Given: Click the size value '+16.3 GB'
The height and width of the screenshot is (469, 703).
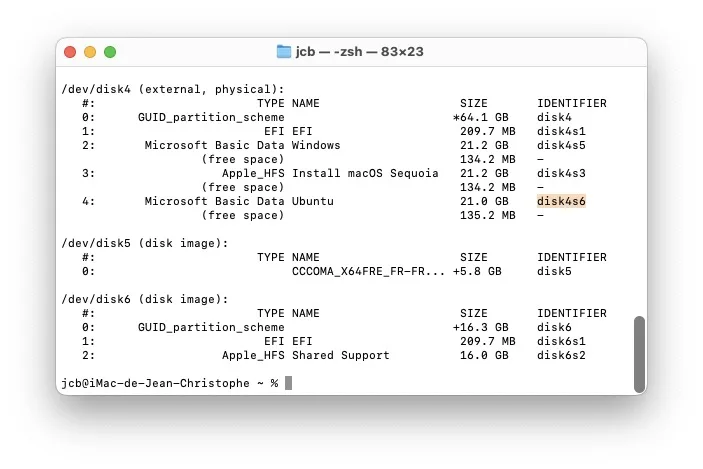Looking at the screenshot, I should click(x=481, y=327).
